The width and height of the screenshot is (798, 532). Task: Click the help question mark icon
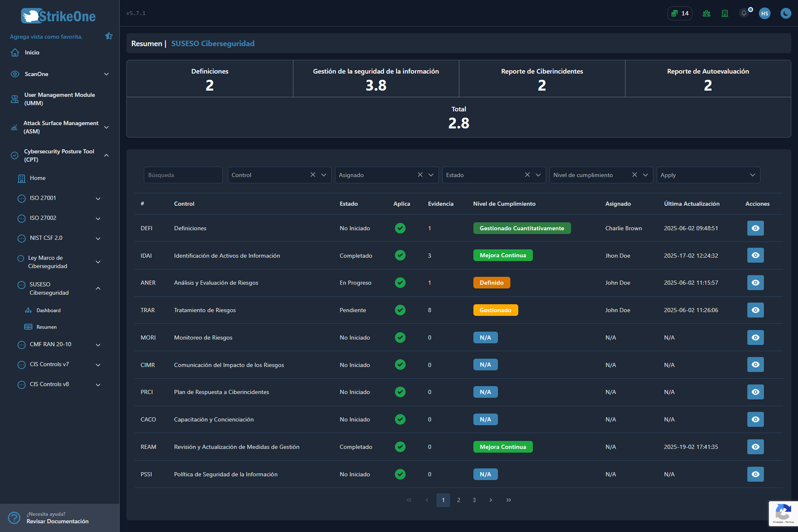click(x=14, y=517)
